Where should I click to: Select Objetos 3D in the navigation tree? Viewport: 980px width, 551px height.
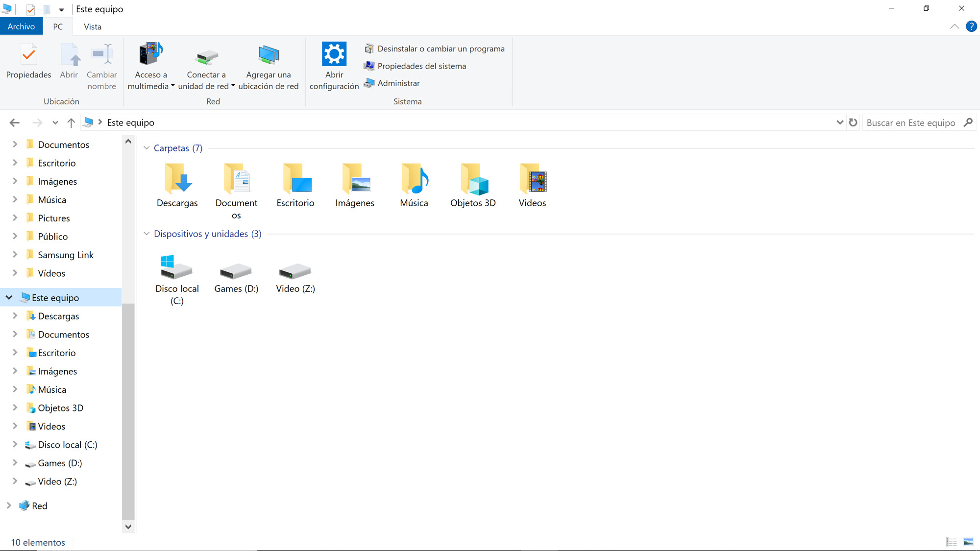point(61,408)
